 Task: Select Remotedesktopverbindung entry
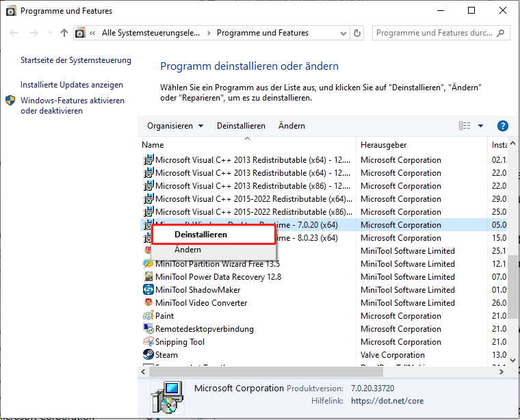(205, 329)
